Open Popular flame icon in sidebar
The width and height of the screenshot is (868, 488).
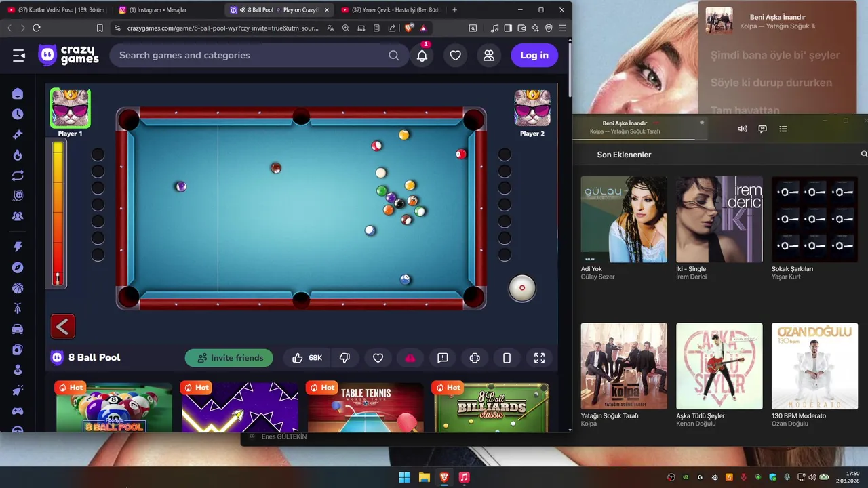tap(18, 155)
